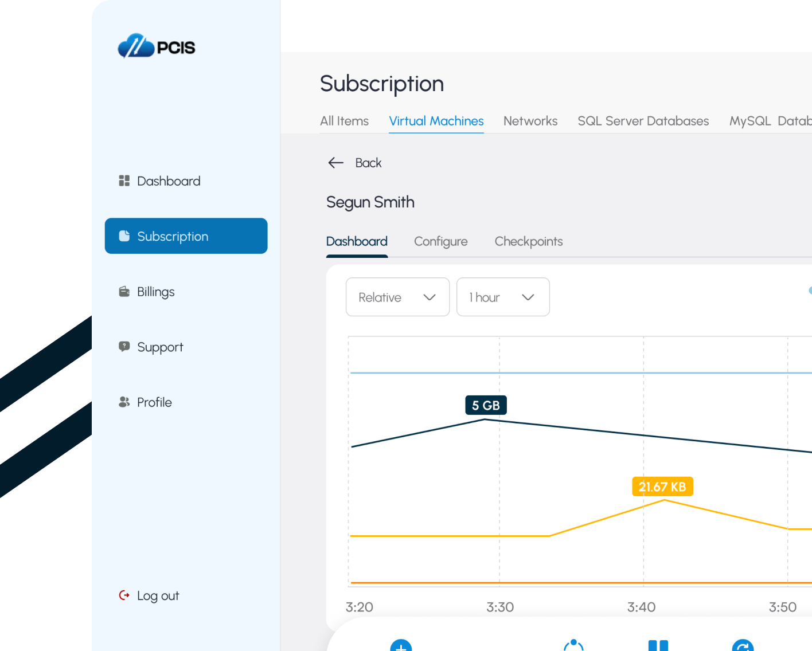Screen dimensions: 812x651
Task: Open the SQL Server Databases tab
Action: point(643,121)
